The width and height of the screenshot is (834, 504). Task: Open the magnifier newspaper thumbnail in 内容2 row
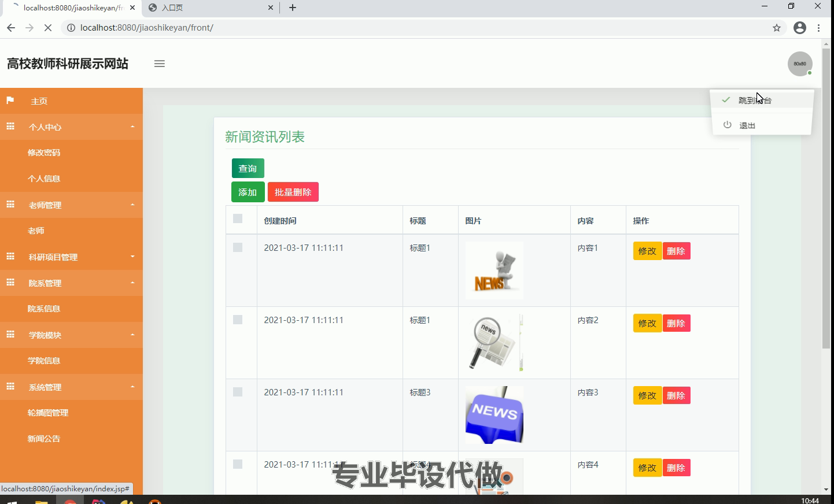click(x=495, y=343)
